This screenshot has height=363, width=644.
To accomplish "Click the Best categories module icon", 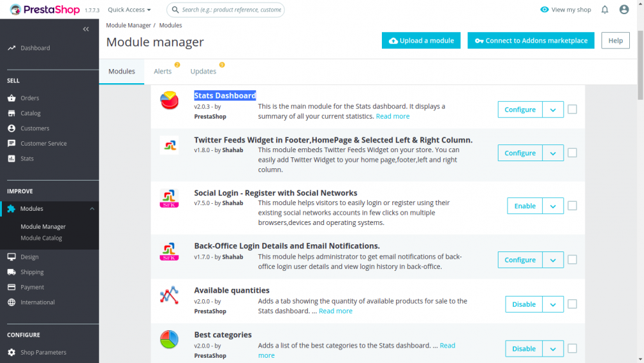I will (x=169, y=340).
